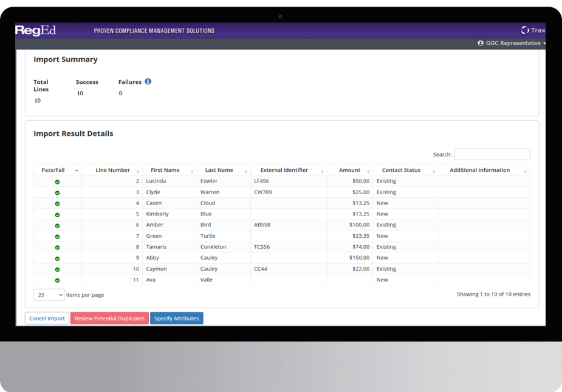This screenshot has height=392, width=562.
Task: Click the green pass icon for Green Turtle
Action: pyautogui.click(x=57, y=237)
